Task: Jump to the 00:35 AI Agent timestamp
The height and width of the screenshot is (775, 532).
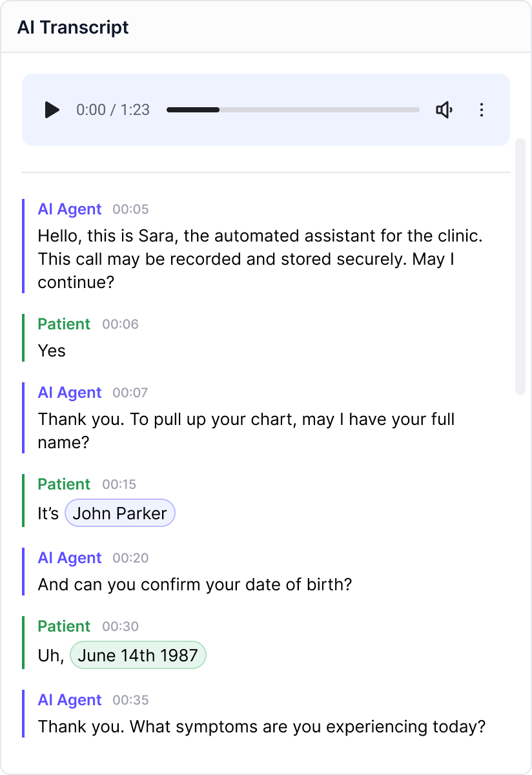Action: 130,700
